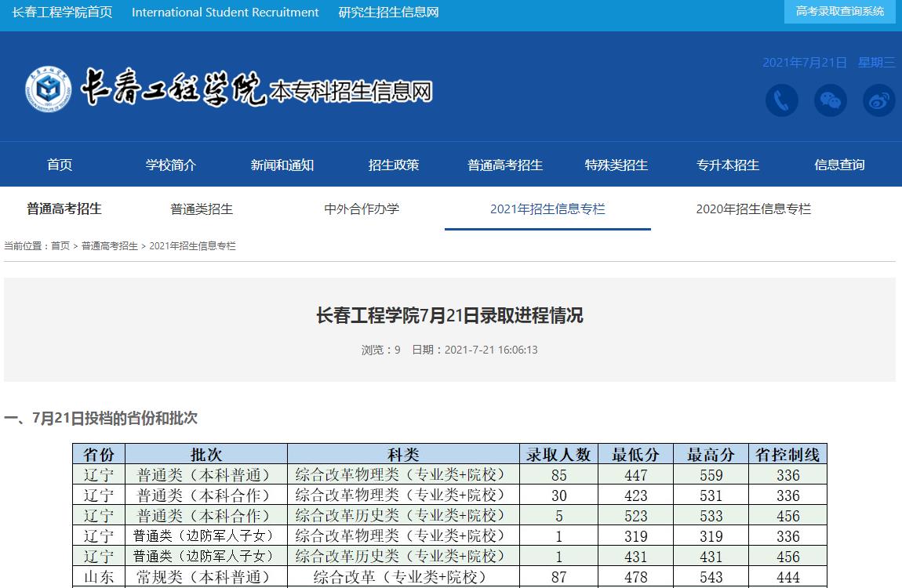Screen dimensions: 902x588
Task: Click 高考录取查询系统 button
Action: point(840,12)
